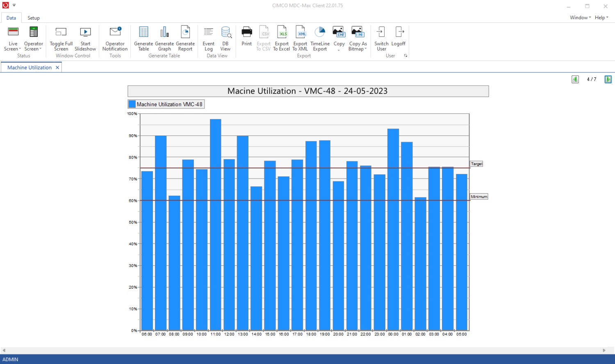Open TimeLine Export
The image size is (615, 364).
point(320,39)
